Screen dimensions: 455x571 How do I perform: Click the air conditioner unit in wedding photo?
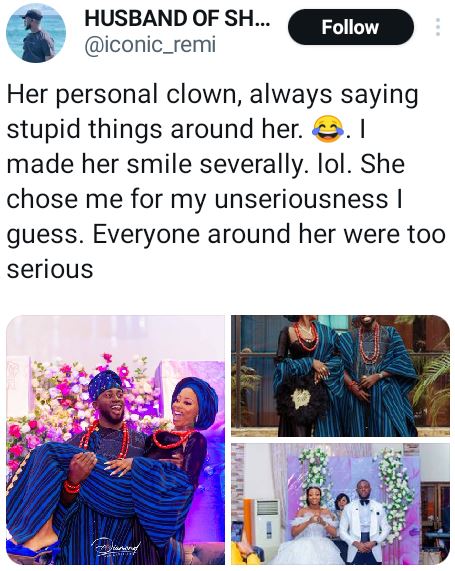click(x=268, y=526)
